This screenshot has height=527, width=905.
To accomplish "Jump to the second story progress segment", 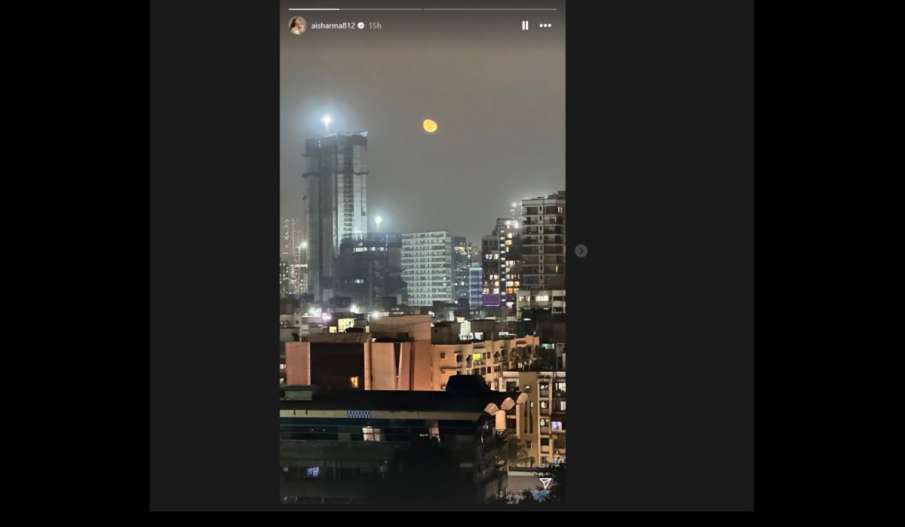I will (490, 9).
